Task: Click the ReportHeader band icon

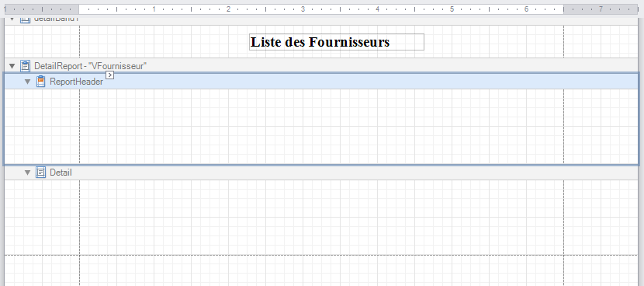Action: click(40, 82)
